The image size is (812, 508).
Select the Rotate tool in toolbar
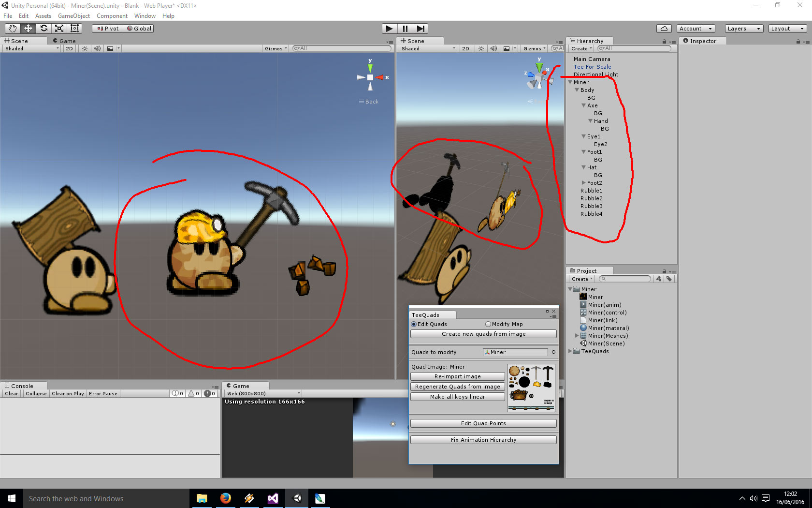[43, 29]
